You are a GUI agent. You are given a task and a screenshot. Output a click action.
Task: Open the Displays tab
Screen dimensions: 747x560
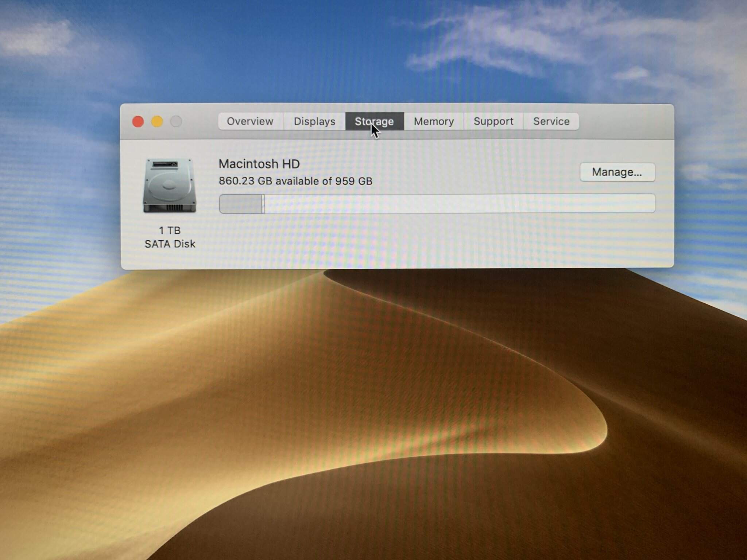(314, 121)
